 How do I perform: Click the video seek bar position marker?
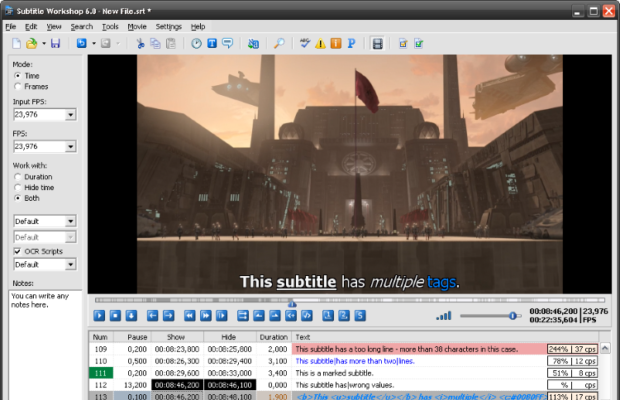(x=292, y=304)
